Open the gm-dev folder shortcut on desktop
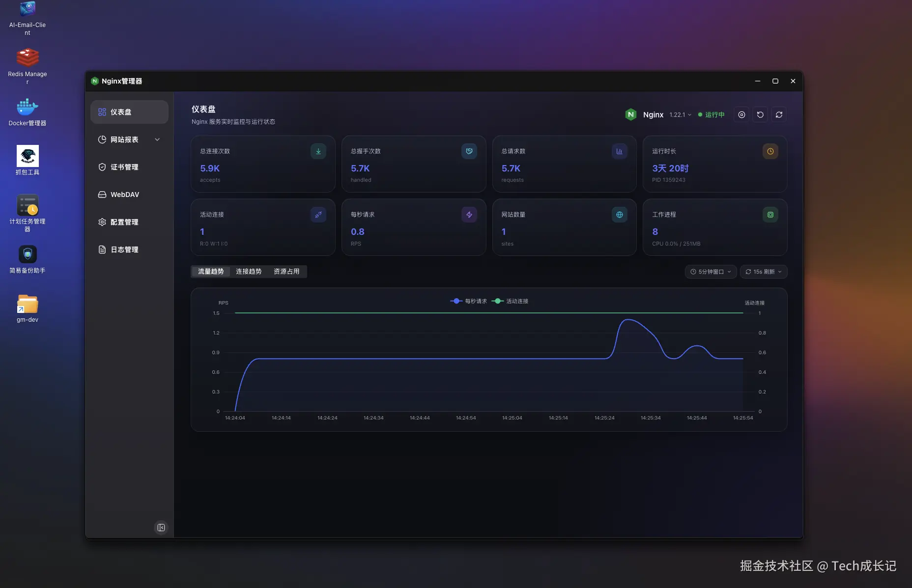 pos(28,308)
